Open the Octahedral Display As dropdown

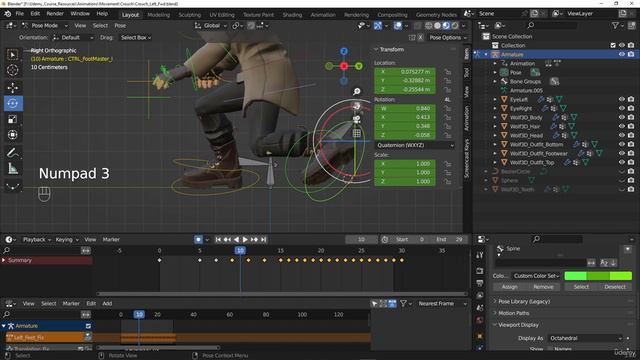point(586,338)
